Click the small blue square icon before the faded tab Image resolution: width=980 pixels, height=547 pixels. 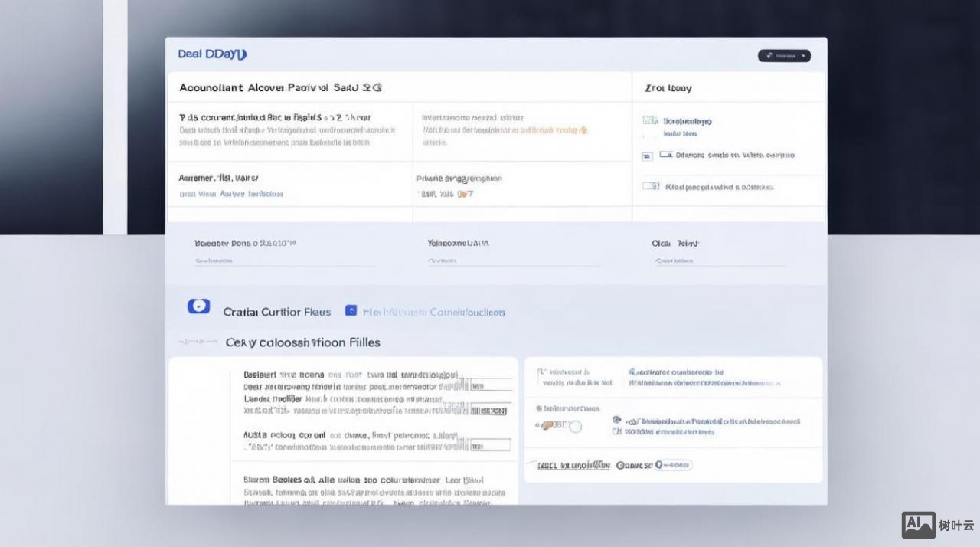[351, 311]
